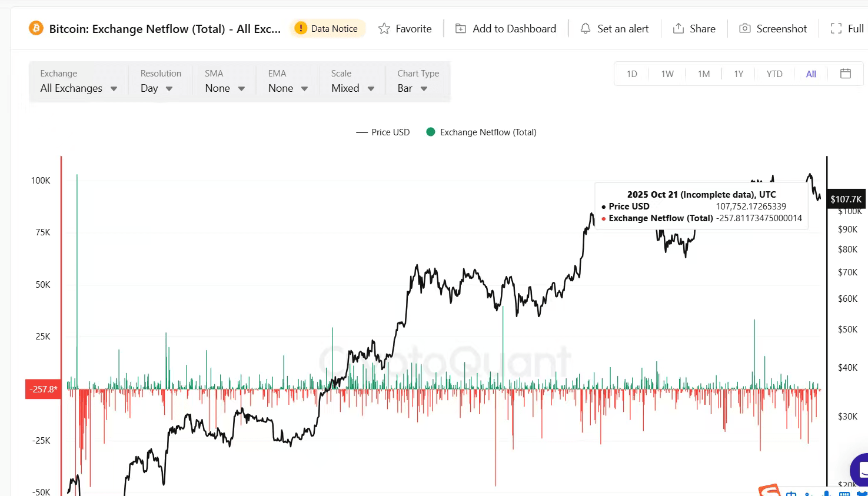Image resolution: width=868 pixels, height=496 pixels.
Task: Toggle Exchange Netflow (Total) legend series
Action: tap(482, 132)
